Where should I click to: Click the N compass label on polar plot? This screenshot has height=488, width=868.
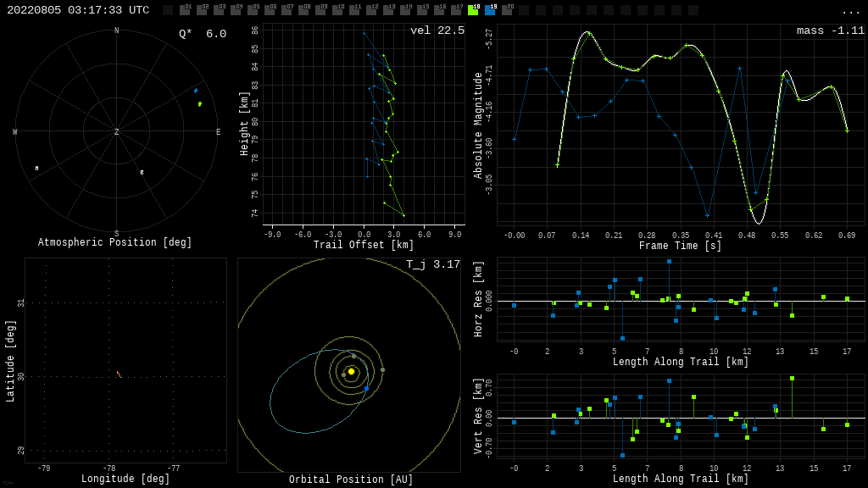117,31
